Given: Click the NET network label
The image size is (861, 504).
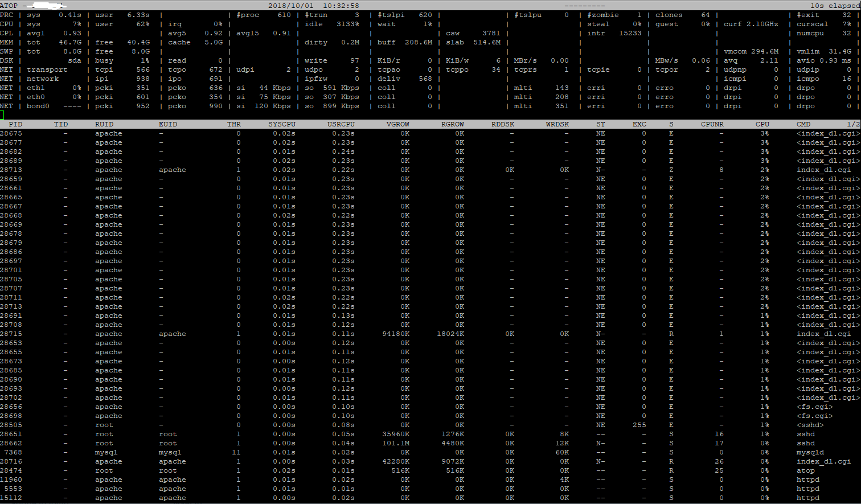Looking at the screenshot, I should coord(43,79).
